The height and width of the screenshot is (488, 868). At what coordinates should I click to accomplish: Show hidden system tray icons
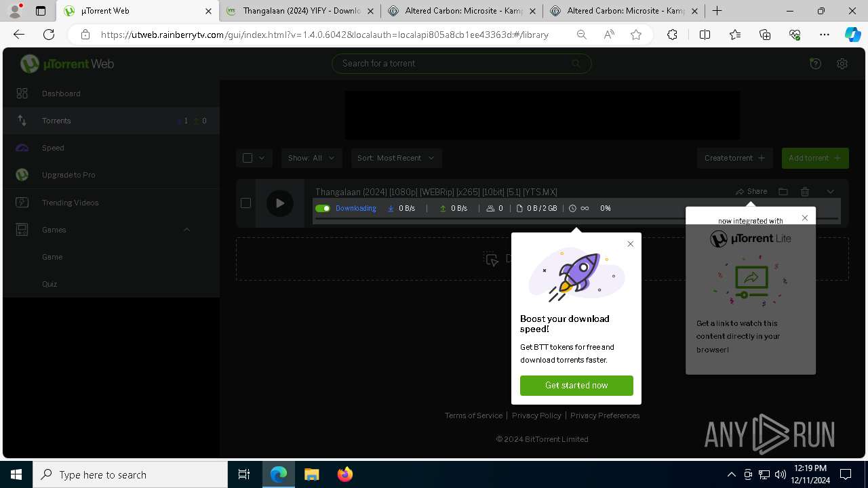pos(731,474)
